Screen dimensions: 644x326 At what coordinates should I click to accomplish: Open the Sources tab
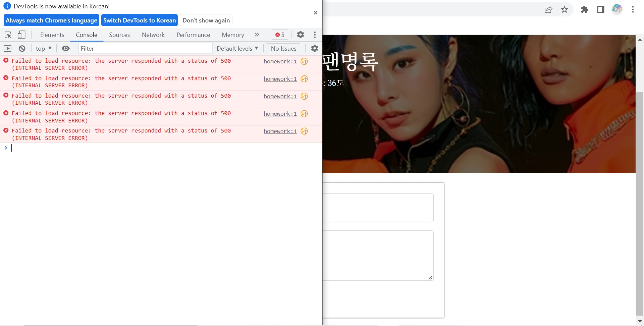pyautogui.click(x=119, y=35)
